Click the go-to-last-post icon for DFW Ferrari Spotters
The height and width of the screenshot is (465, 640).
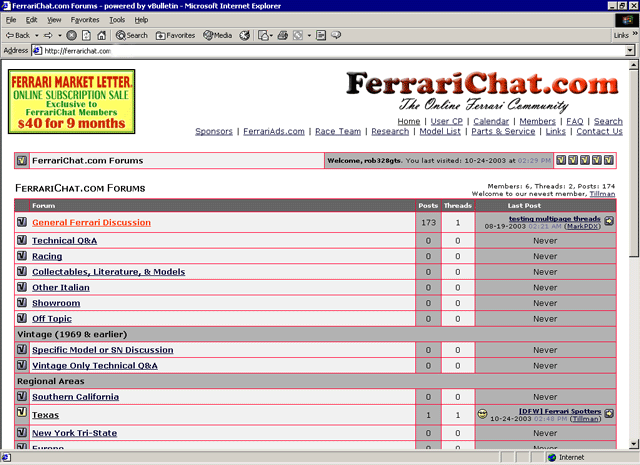pos(609,413)
